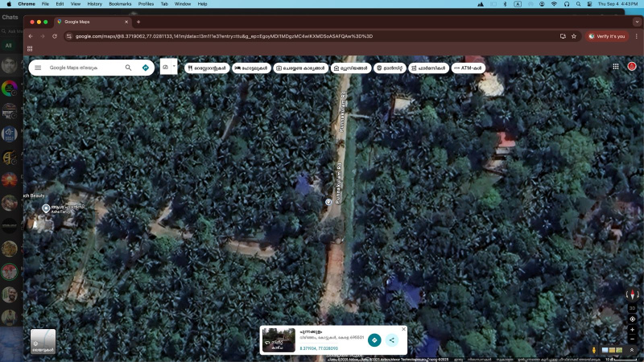Show my current location
This screenshot has width=644, height=362.
pos(632,319)
